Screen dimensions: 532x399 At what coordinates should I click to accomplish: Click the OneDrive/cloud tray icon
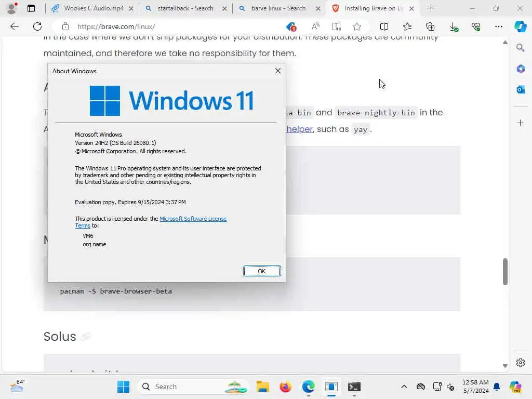[421, 387]
